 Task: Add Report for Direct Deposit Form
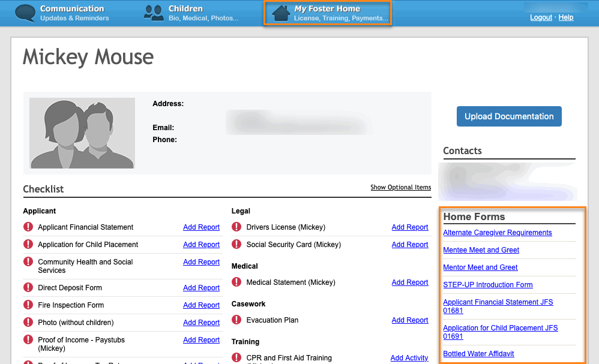coord(201,288)
